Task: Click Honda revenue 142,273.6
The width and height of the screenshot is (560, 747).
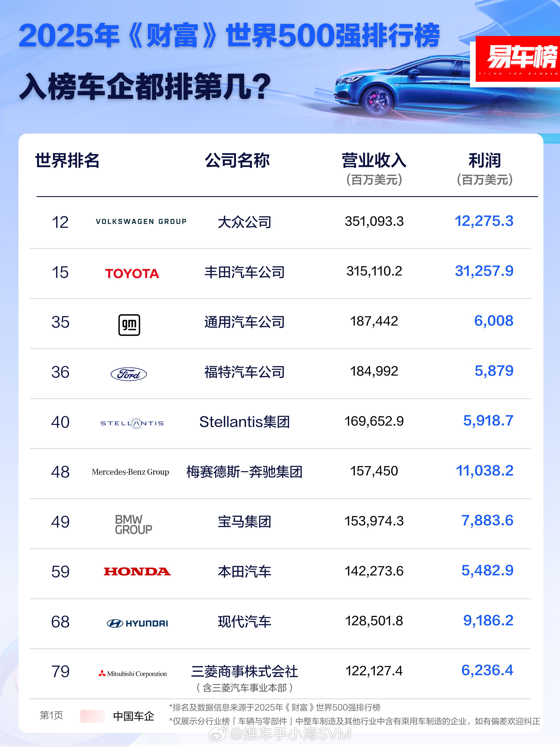Action: coord(374,571)
